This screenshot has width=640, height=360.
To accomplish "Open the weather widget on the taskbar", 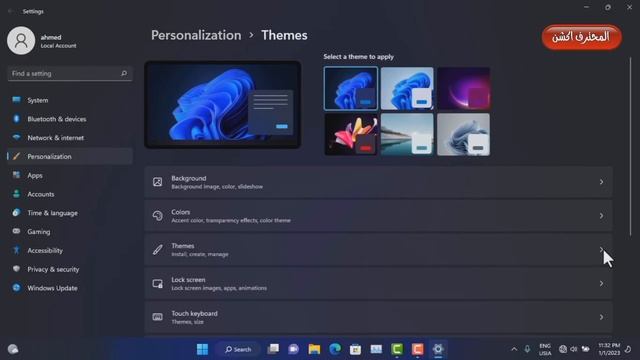I will (13, 349).
